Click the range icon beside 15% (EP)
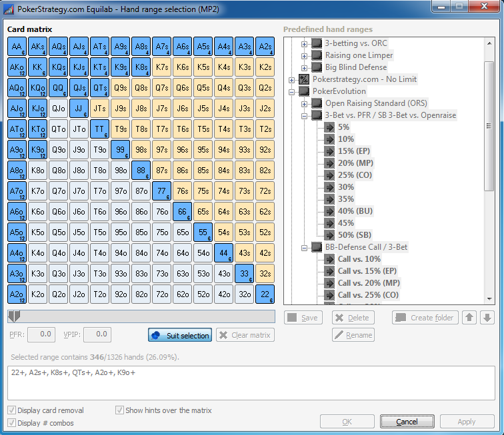Viewport: 504px width, 435px height. [x=329, y=151]
